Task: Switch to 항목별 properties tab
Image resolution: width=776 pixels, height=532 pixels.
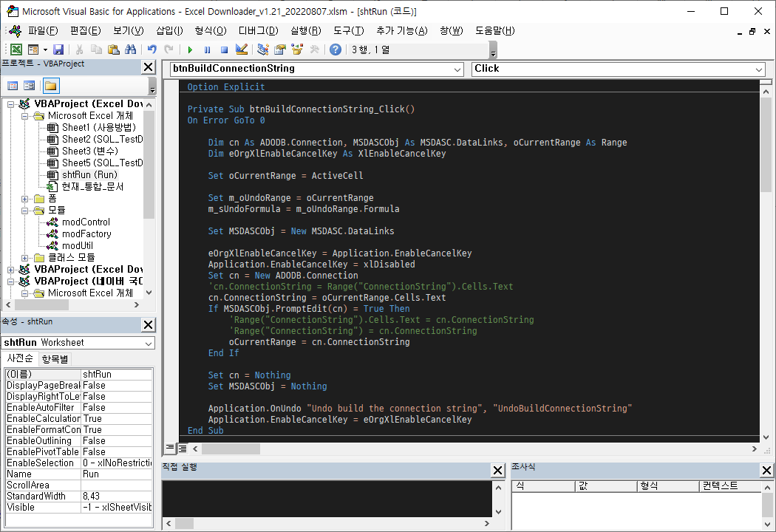Action: pyautogui.click(x=55, y=359)
